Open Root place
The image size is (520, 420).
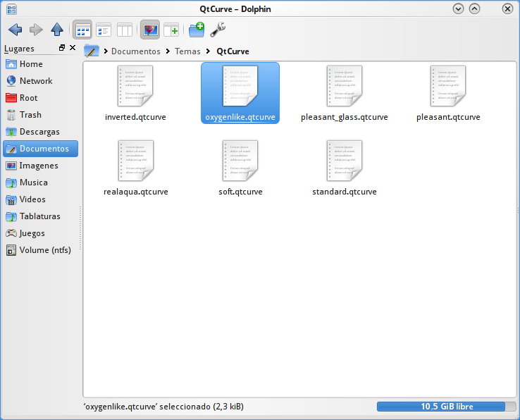pyautogui.click(x=40, y=98)
